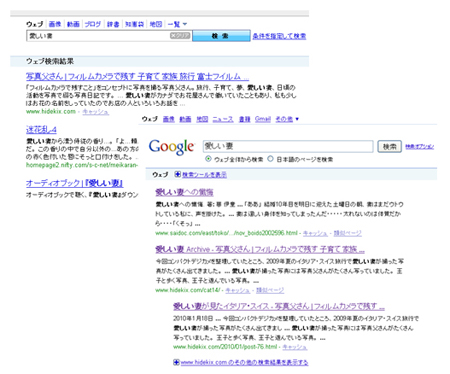450x374 pixels.
Task: Open Gmail link in Google top bar
Action: pos(263,119)
